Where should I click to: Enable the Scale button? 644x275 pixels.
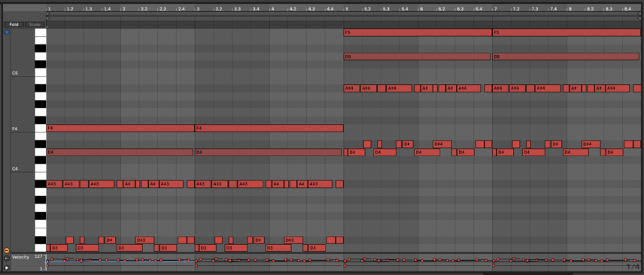[x=35, y=24]
